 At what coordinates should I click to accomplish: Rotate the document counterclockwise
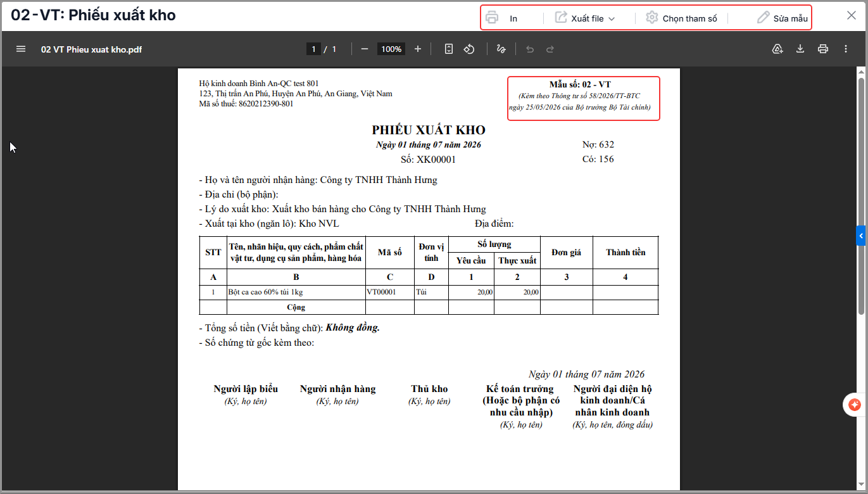point(469,49)
